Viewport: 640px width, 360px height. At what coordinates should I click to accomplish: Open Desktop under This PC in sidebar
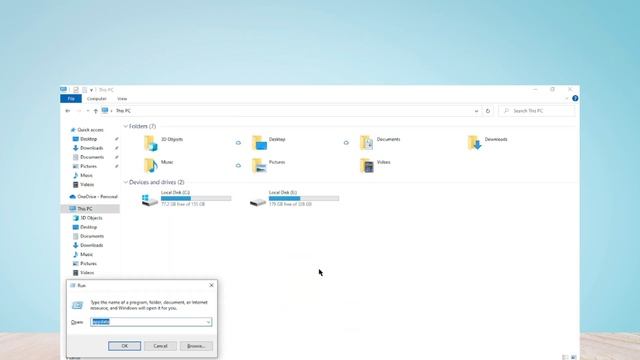click(85, 227)
